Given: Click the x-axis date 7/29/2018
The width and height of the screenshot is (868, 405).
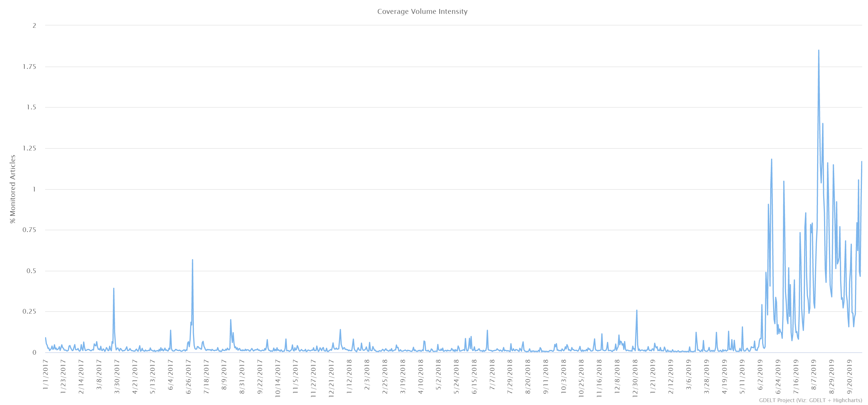Looking at the screenshot, I should pyautogui.click(x=510, y=376).
